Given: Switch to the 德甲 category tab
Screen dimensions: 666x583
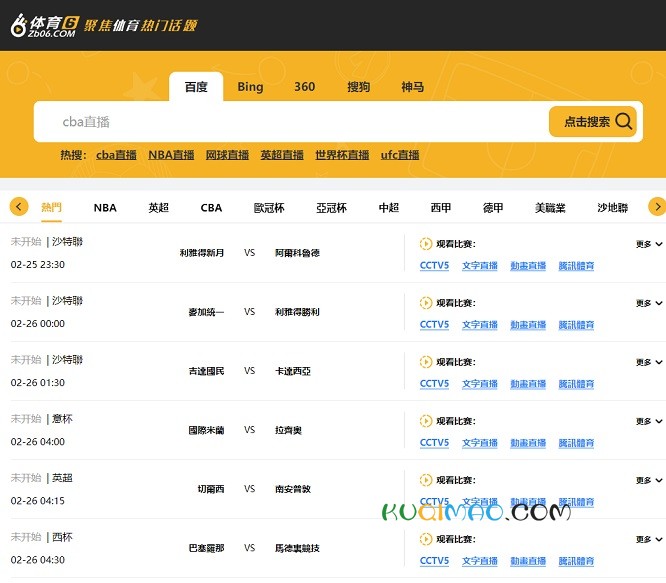Looking at the screenshot, I should click(493, 208).
